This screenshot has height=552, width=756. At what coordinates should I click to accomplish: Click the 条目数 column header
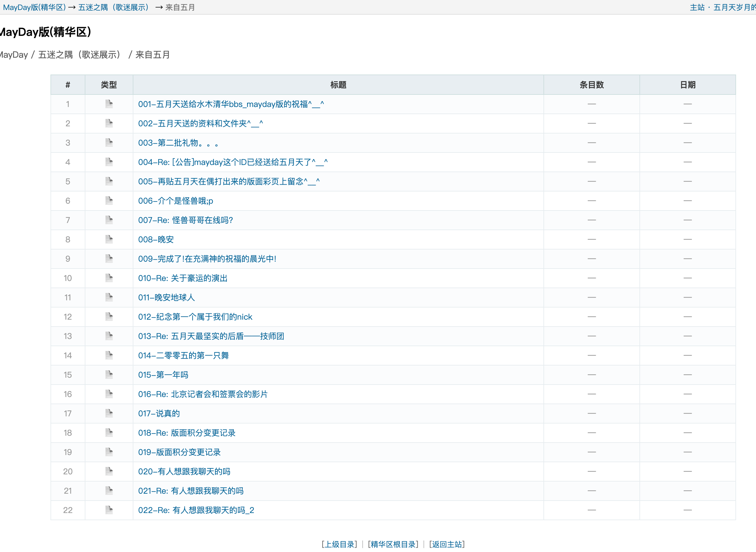coord(592,85)
